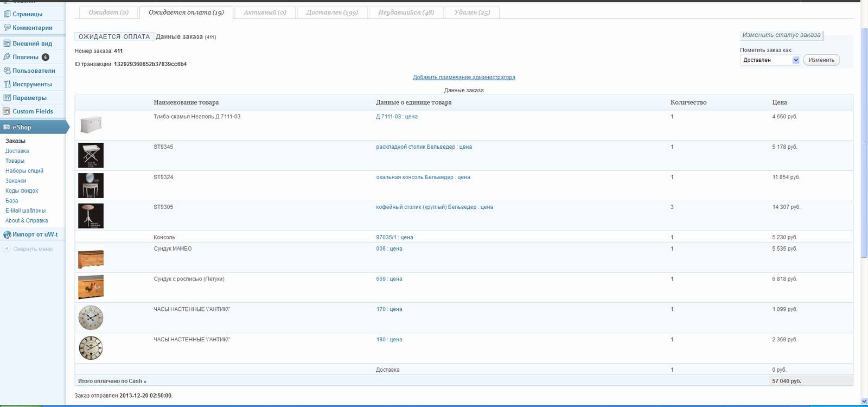Click the Количество column header
This screenshot has height=407, width=868.
[688, 103]
